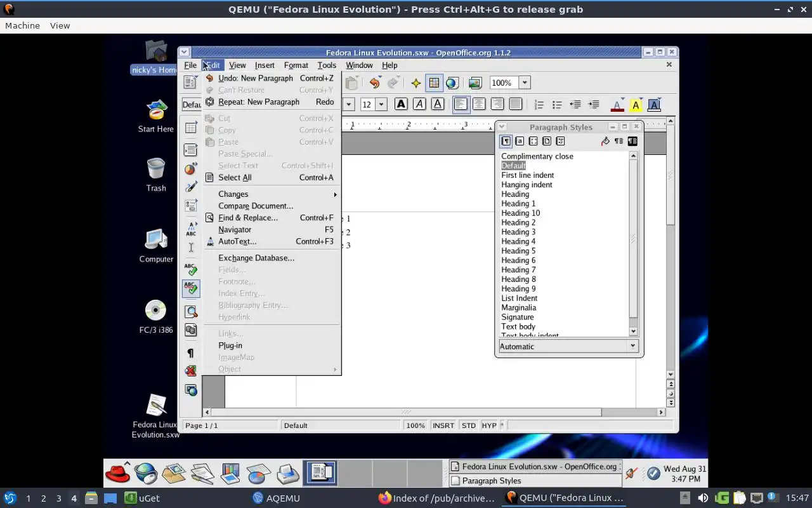
Task: Choose Undo: New Paragraph from Edit menu
Action: [x=272, y=78]
